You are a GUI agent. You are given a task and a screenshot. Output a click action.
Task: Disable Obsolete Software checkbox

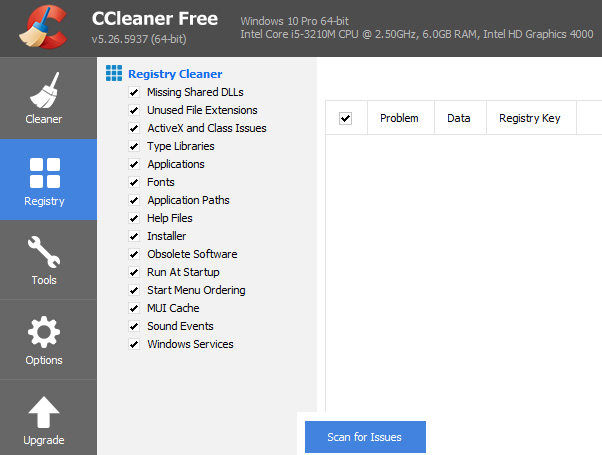click(134, 254)
